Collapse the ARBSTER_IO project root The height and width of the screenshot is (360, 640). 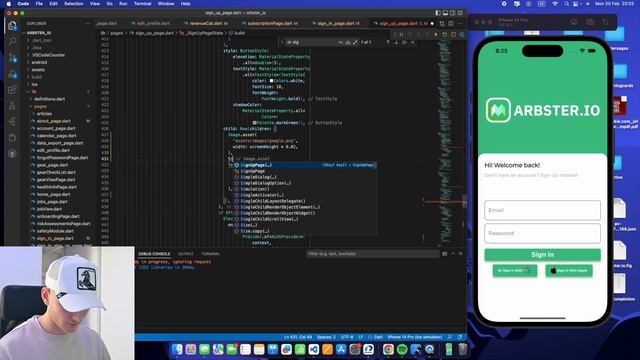(x=39, y=33)
